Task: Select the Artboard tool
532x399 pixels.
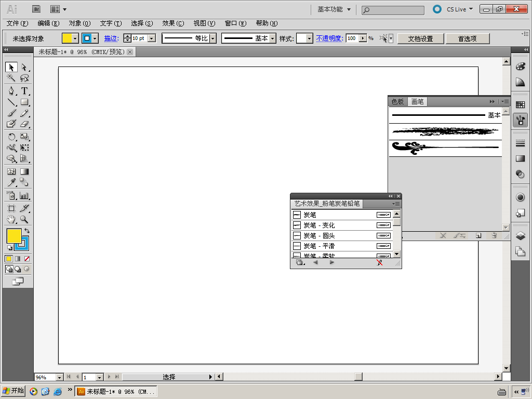Action: point(11,208)
